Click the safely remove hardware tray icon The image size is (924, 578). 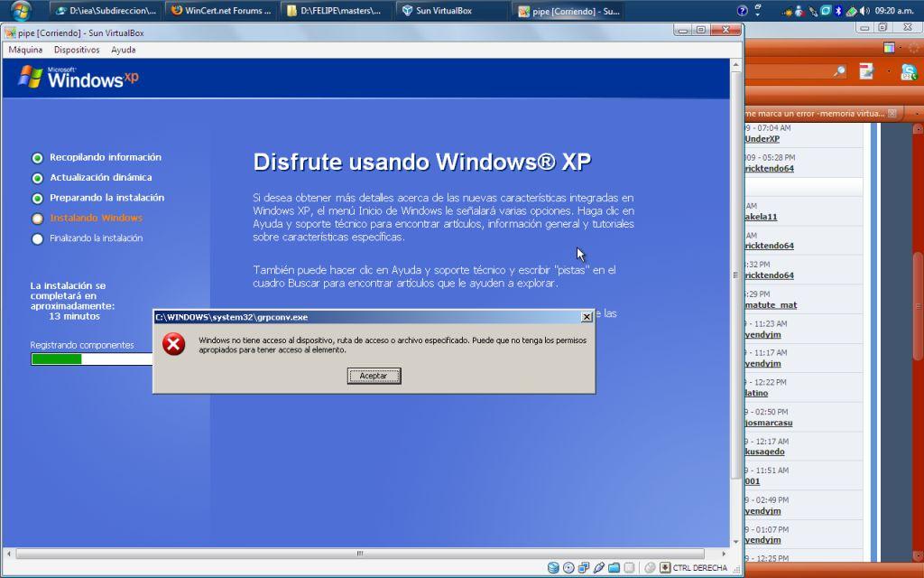coord(813,11)
